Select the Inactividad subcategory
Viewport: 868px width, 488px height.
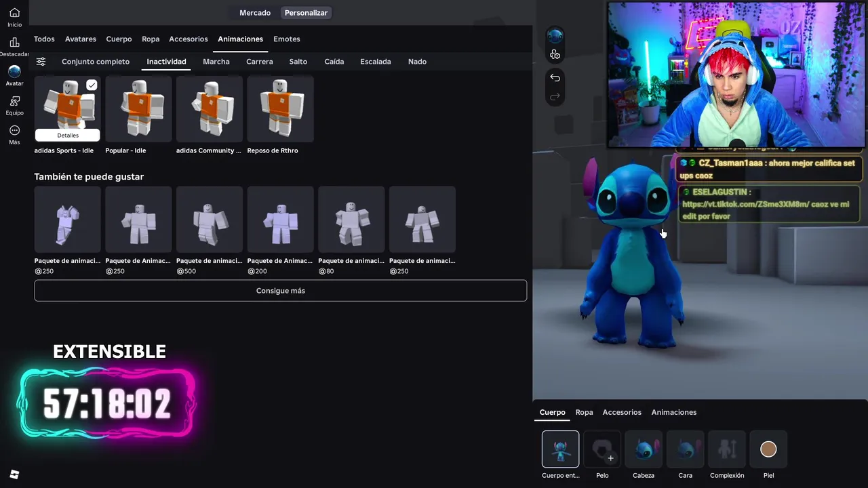(166, 62)
